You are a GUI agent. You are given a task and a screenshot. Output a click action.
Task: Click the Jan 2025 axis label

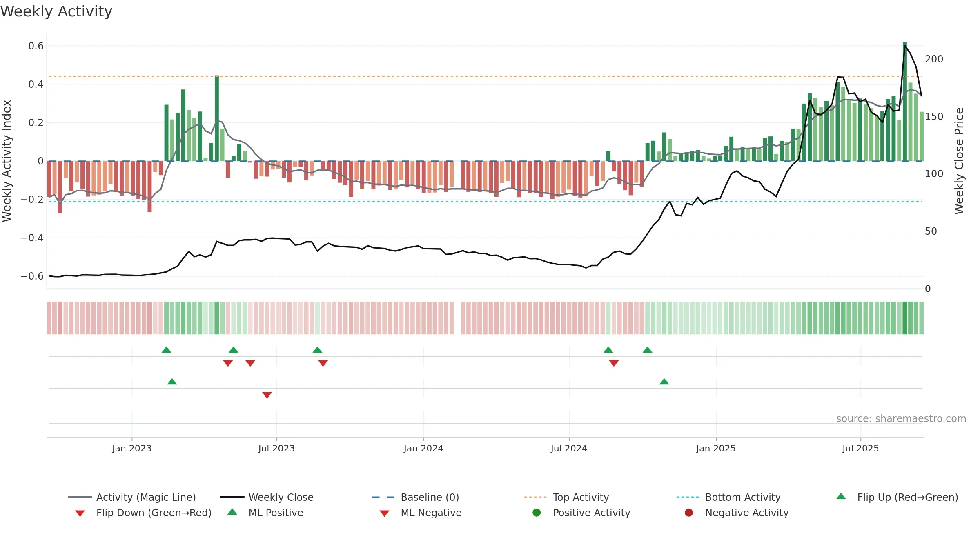pyautogui.click(x=716, y=448)
